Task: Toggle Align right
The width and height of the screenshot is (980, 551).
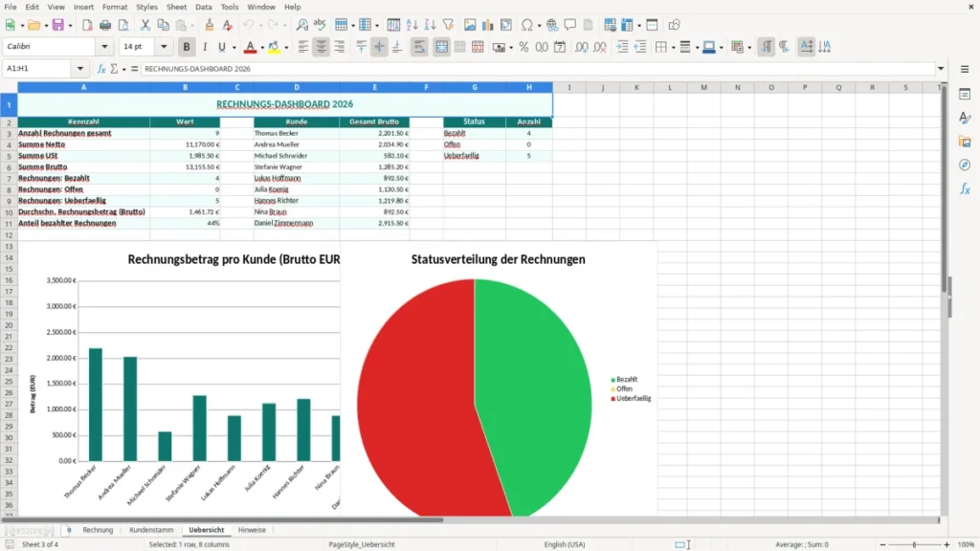Action: [x=340, y=47]
